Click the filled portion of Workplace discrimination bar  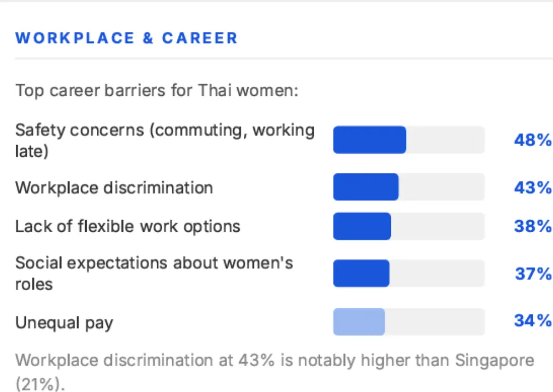coord(365,187)
